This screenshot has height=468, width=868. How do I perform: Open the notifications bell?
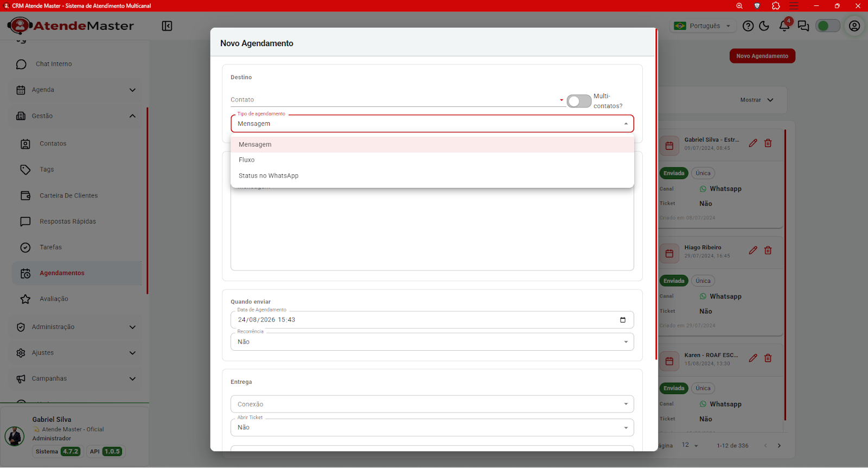[784, 26]
